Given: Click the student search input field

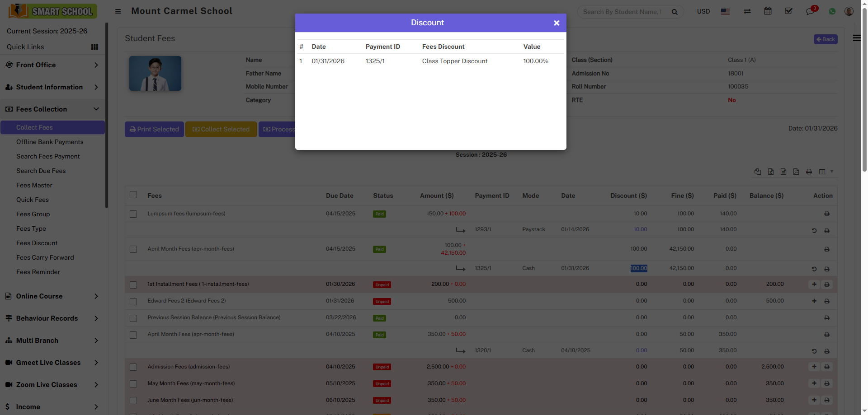Looking at the screenshot, I should point(622,12).
